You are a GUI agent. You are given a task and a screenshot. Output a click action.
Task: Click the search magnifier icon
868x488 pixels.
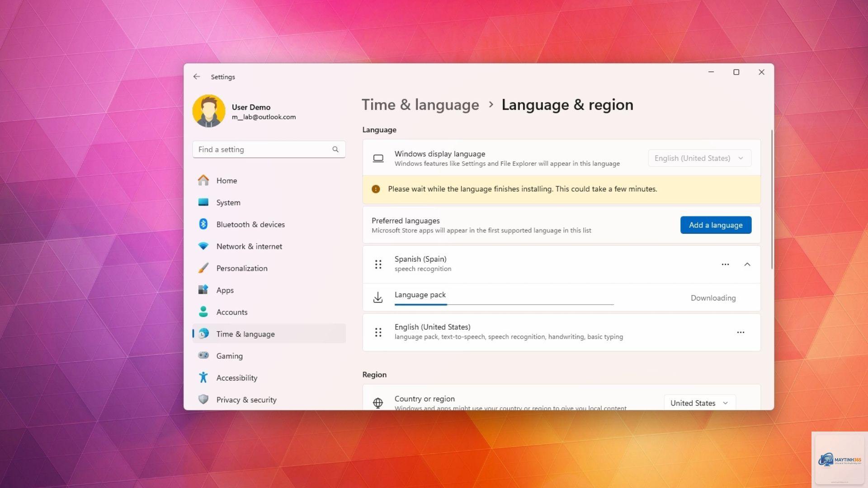pos(335,150)
